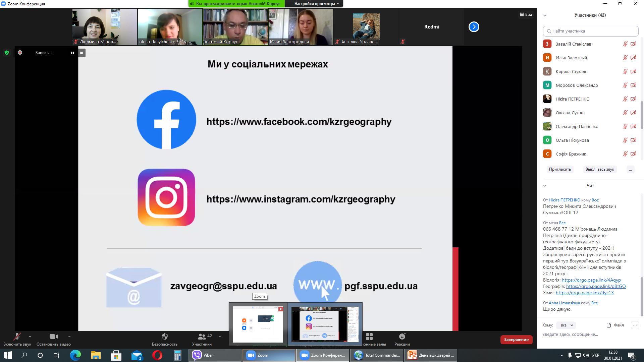Open the Реакции smiley icon
This screenshot has height=362, width=644.
(x=402, y=336)
